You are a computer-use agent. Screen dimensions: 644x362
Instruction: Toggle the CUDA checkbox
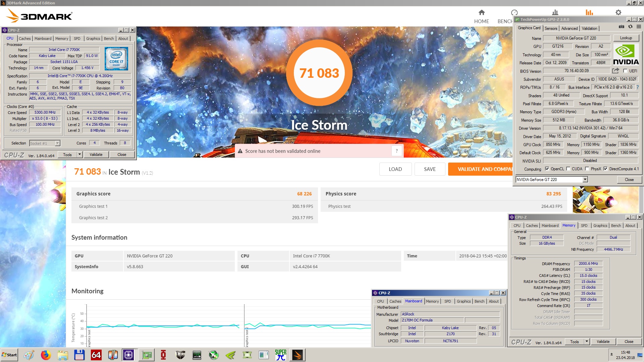coord(568,169)
